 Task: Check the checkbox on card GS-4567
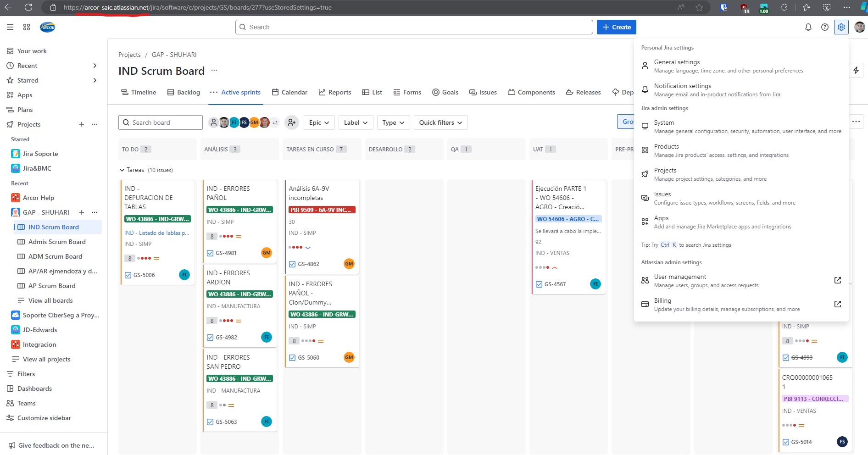coord(538,284)
